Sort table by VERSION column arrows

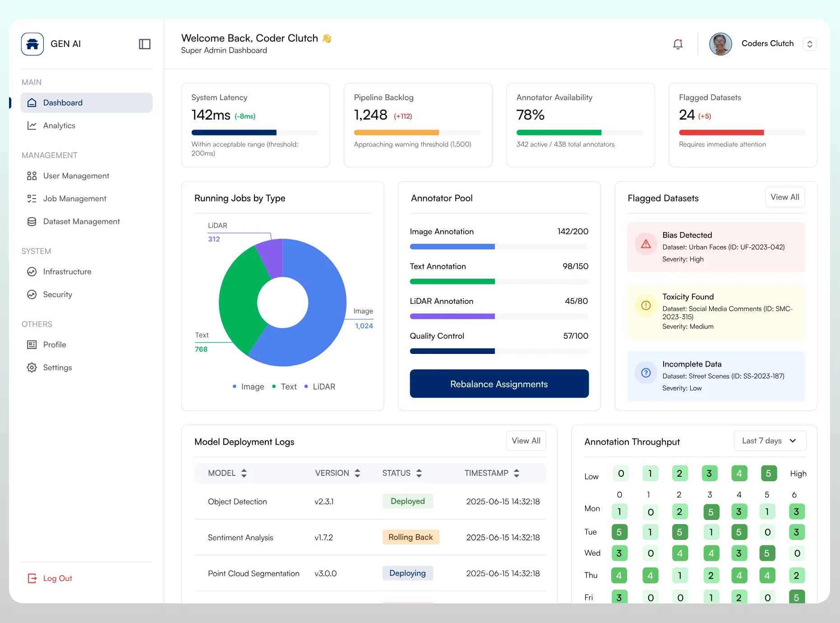(357, 473)
